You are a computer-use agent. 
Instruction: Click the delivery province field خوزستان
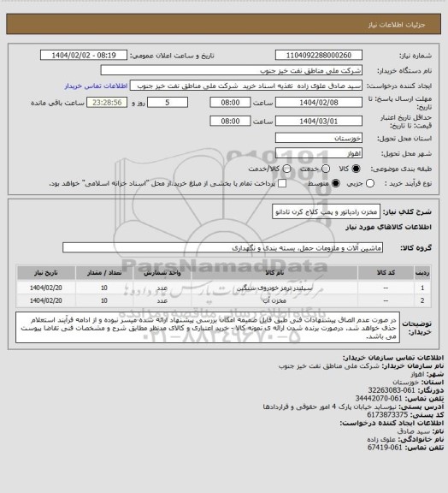click(x=319, y=138)
